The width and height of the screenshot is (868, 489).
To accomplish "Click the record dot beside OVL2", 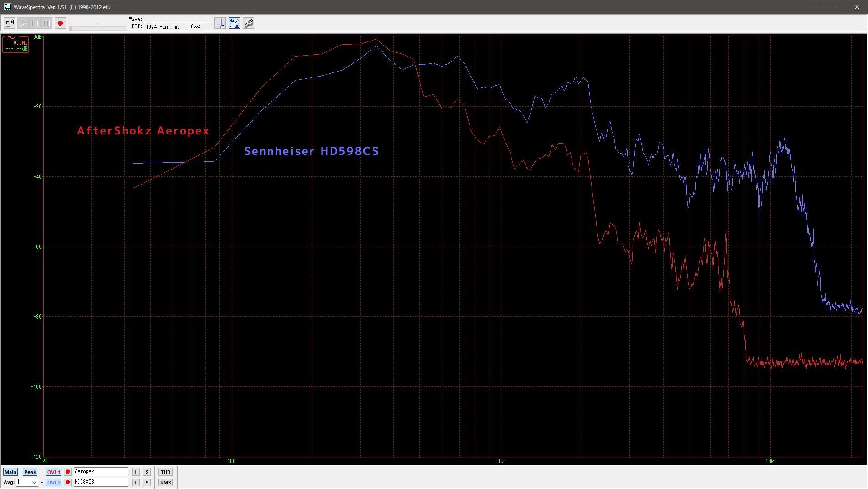I will tap(68, 482).
